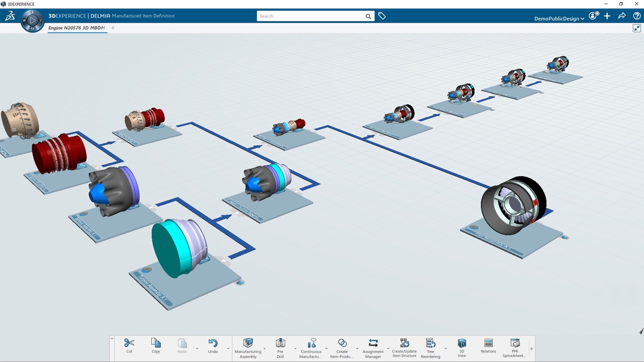Expand the Undo dropdown arrow
The image size is (644, 362).
point(228,349)
